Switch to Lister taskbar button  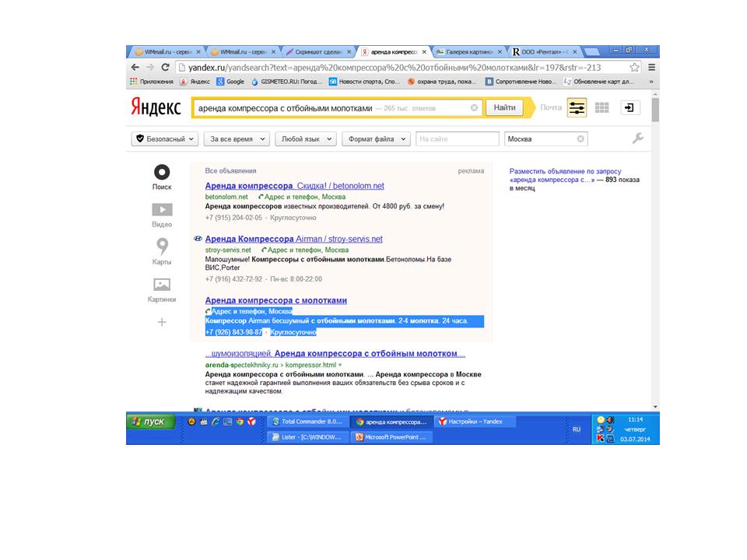tap(308, 437)
